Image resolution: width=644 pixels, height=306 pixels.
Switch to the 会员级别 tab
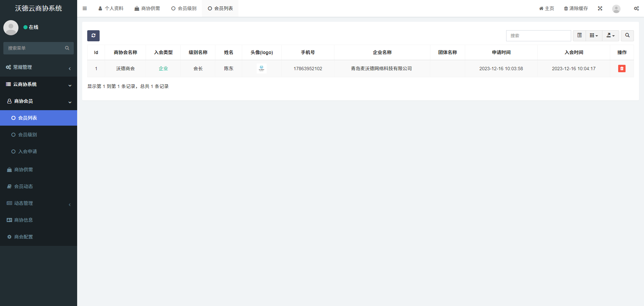[184, 8]
